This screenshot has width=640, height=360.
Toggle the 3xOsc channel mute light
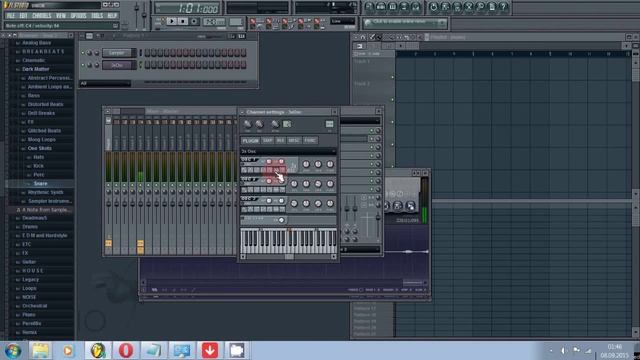pyautogui.click(x=83, y=65)
